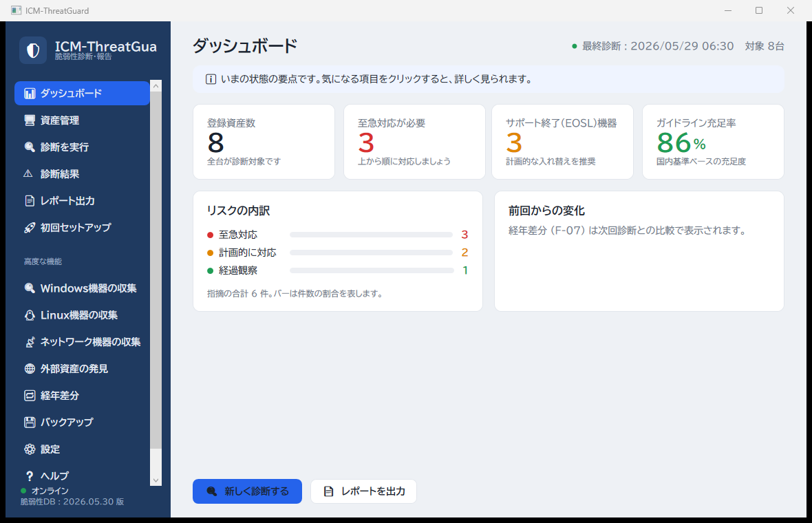This screenshot has width=812, height=523.
Task: Click the 診断を実行 magnifier icon
Action: [30, 147]
